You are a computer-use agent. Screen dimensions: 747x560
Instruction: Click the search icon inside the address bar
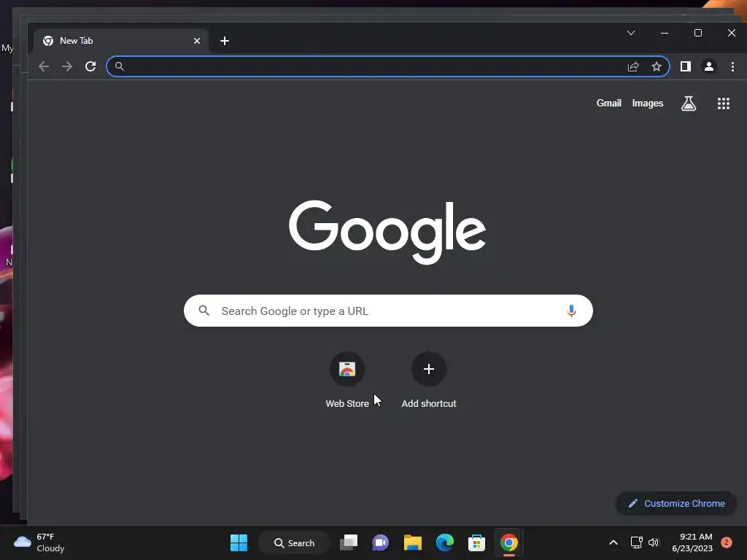pos(120,66)
